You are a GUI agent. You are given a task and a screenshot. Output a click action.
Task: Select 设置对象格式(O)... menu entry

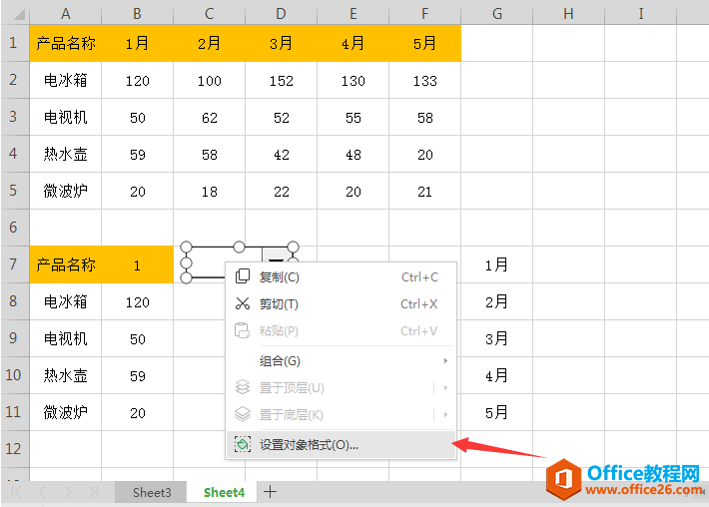pos(309,445)
